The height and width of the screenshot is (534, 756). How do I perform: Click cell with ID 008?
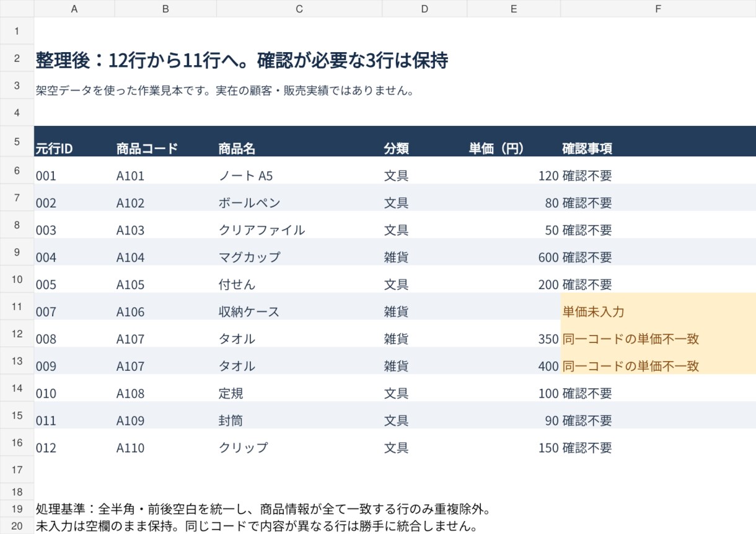coord(74,334)
